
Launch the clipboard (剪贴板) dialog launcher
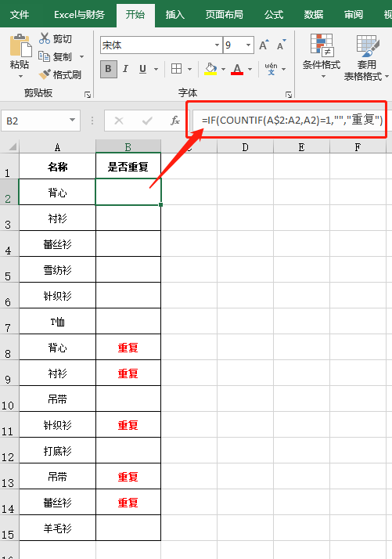[x=88, y=95]
